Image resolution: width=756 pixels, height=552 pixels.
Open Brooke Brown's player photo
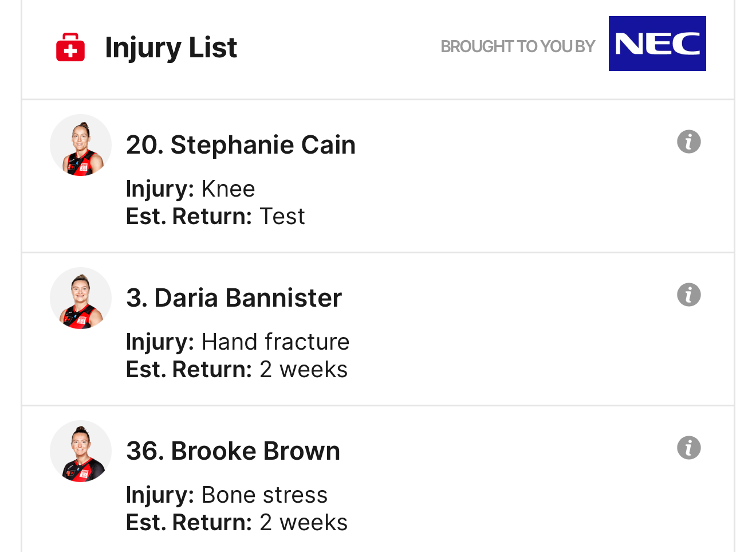(x=81, y=451)
